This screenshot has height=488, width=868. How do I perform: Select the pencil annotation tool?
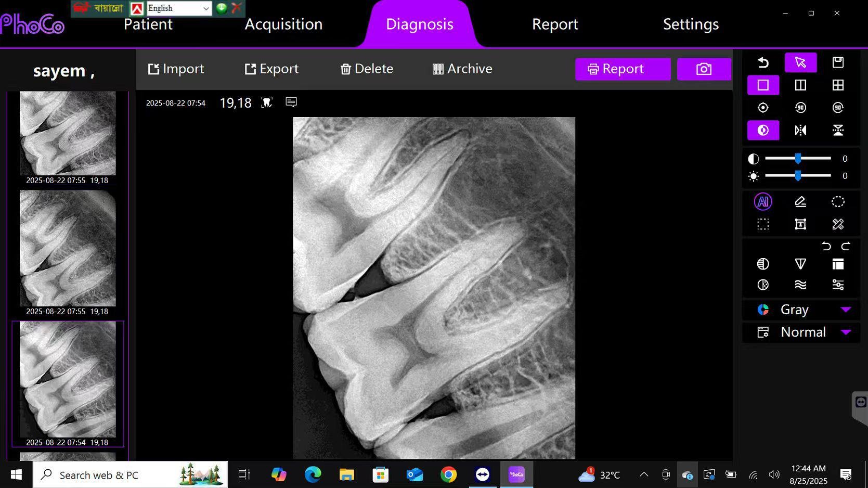[800, 202]
